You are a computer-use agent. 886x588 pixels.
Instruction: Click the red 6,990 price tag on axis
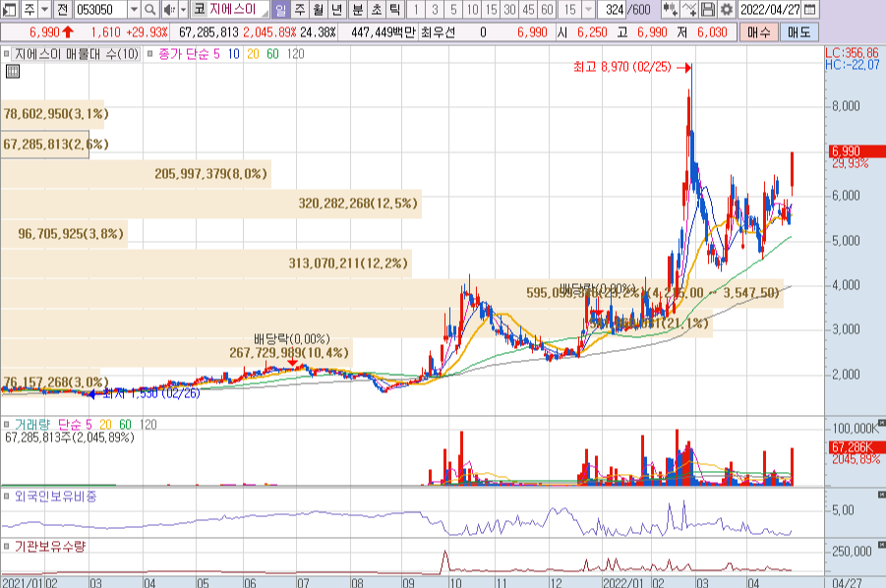coord(856,150)
